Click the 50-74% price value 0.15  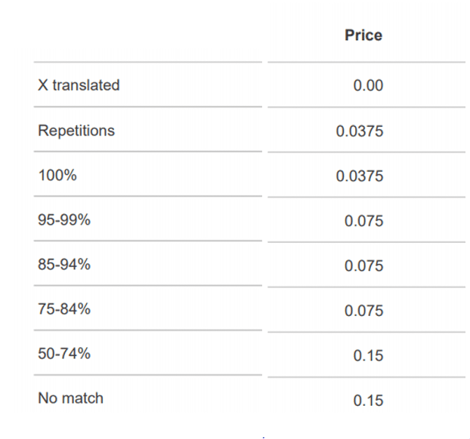368,356
